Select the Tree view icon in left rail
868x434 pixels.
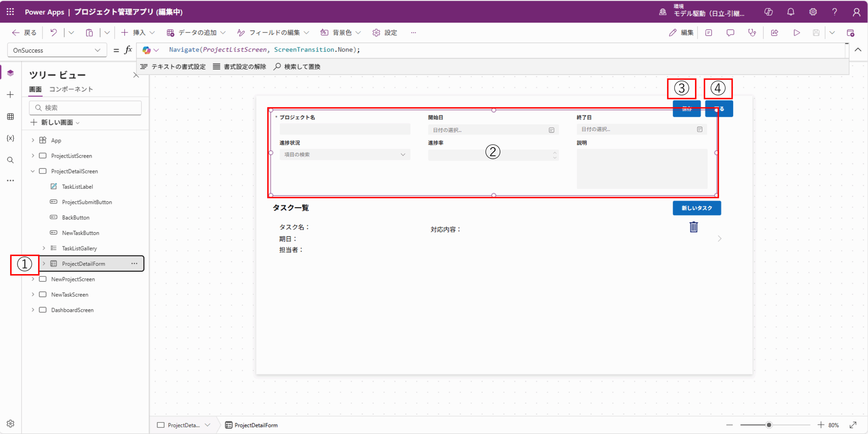(10, 73)
